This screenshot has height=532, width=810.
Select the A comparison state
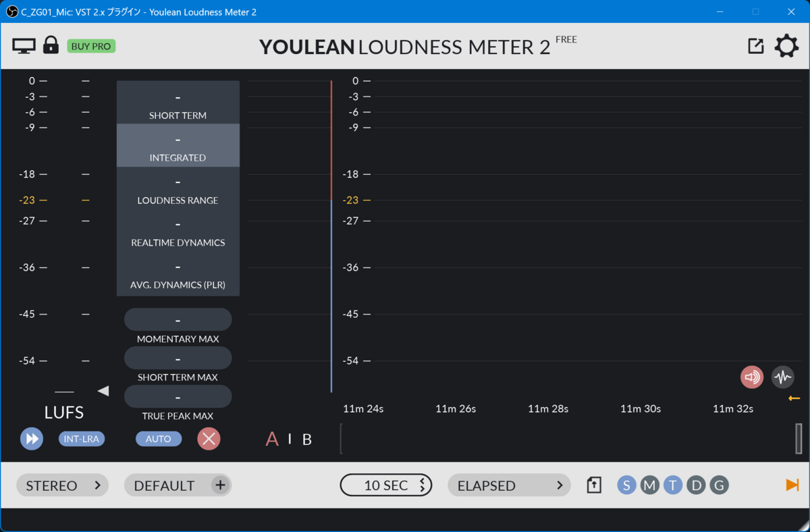click(x=272, y=440)
